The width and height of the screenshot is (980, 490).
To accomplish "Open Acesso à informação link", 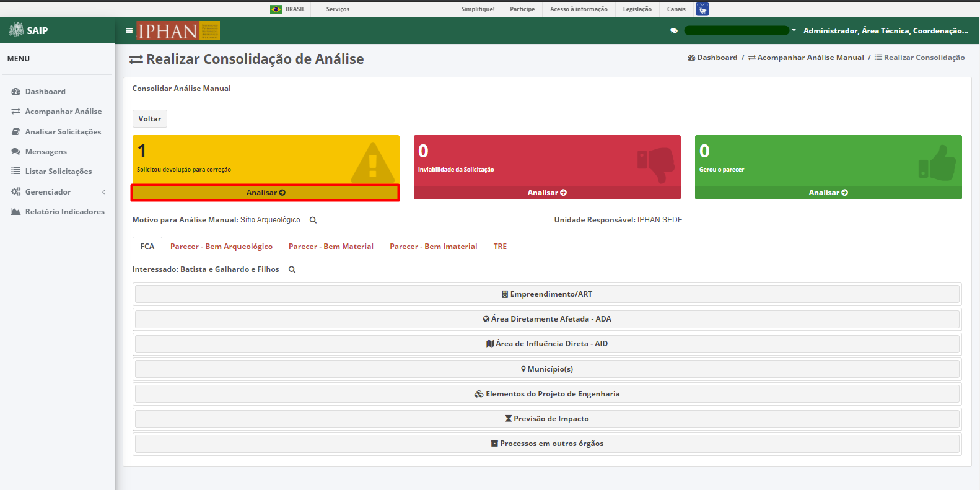I will coord(579,9).
